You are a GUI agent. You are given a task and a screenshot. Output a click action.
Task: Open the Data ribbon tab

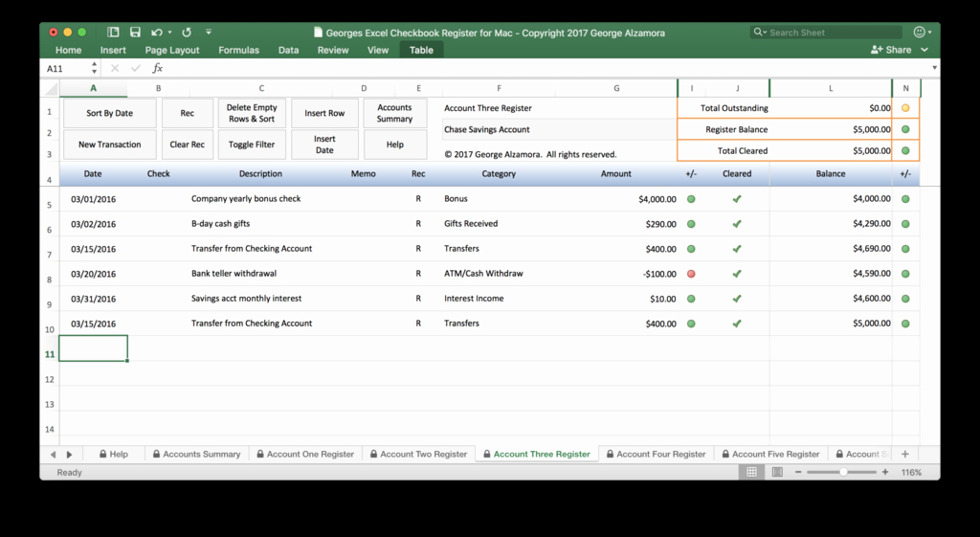288,50
